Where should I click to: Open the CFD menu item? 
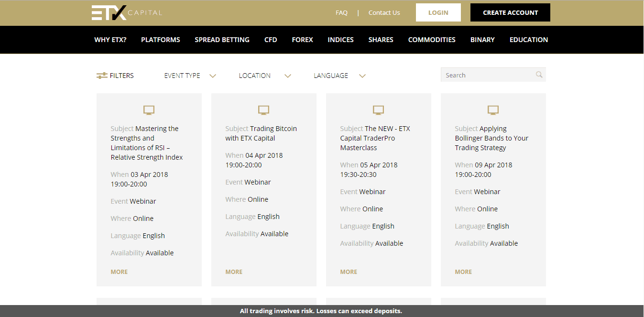[x=271, y=40]
